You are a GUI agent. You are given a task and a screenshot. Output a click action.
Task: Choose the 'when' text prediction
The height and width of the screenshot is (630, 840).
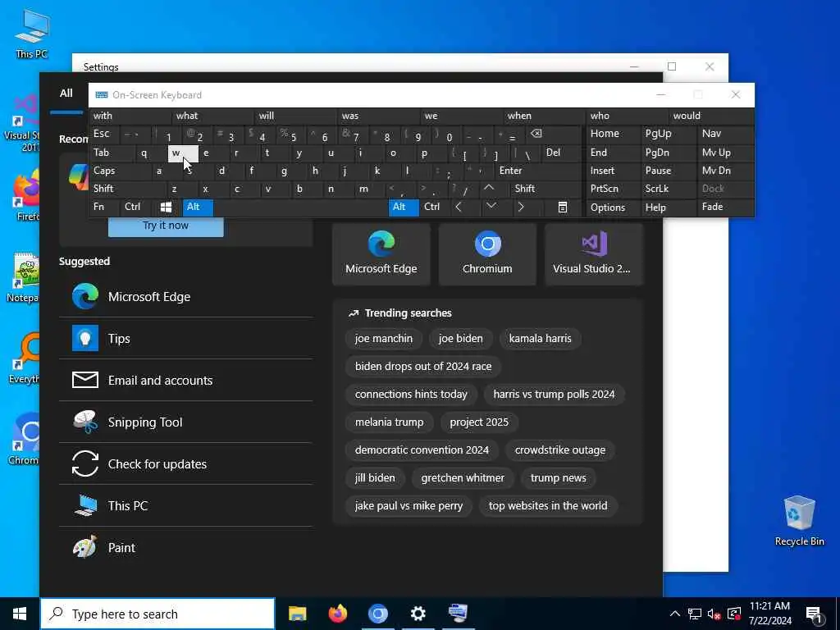pos(545,116)
